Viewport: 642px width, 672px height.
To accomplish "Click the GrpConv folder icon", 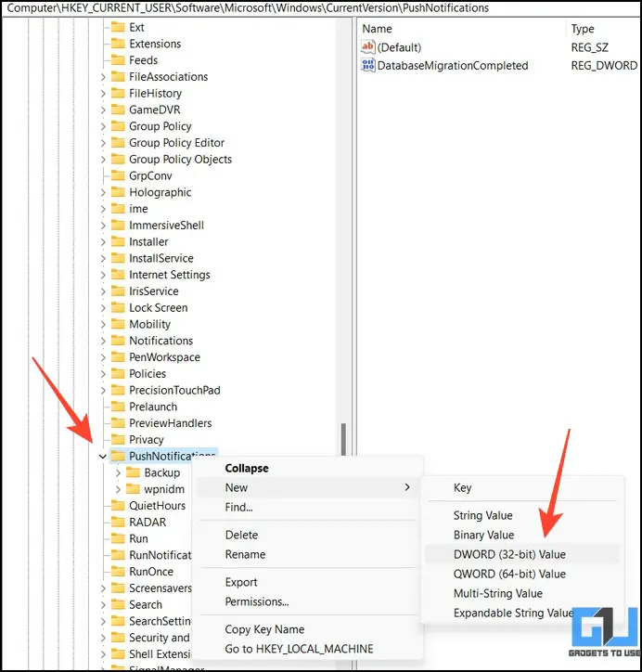I will point(118,175).
